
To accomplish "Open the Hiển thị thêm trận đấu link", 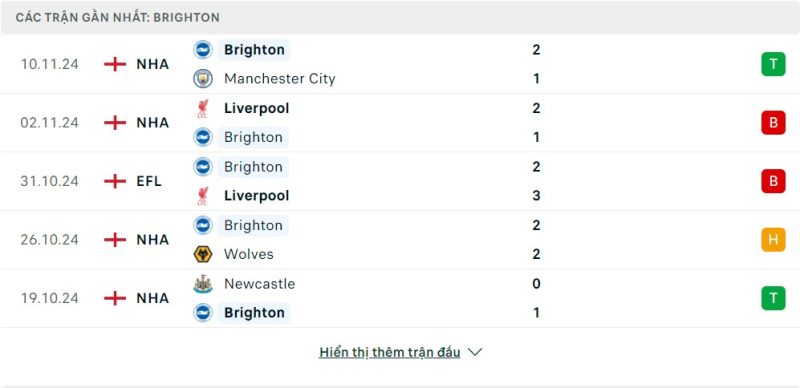I will (390, 352).
